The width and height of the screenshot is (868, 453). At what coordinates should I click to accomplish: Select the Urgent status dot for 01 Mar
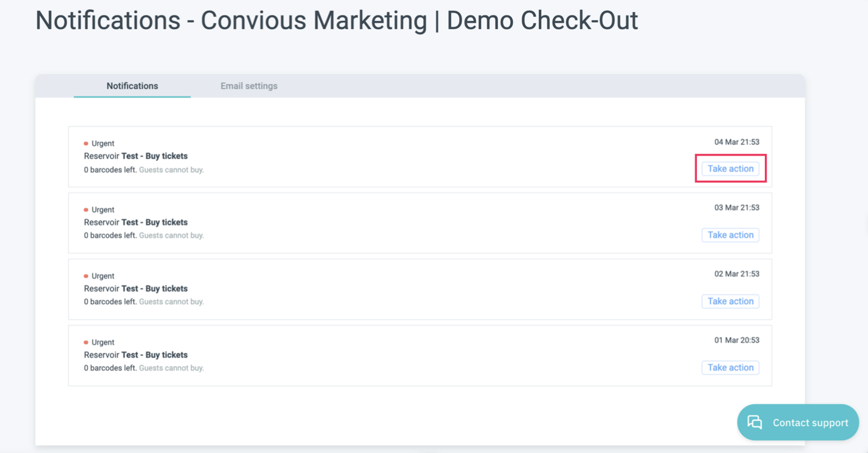coord(86,342)
